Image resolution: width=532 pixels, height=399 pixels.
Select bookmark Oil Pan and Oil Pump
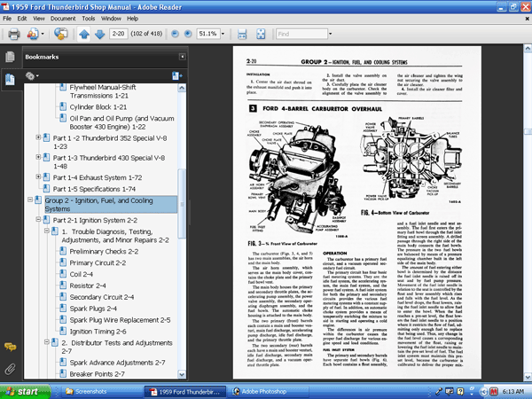[121, 122]
